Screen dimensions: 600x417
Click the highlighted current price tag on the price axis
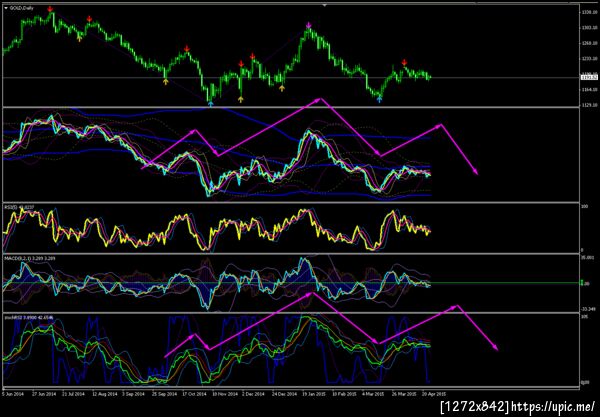(589, 77)
